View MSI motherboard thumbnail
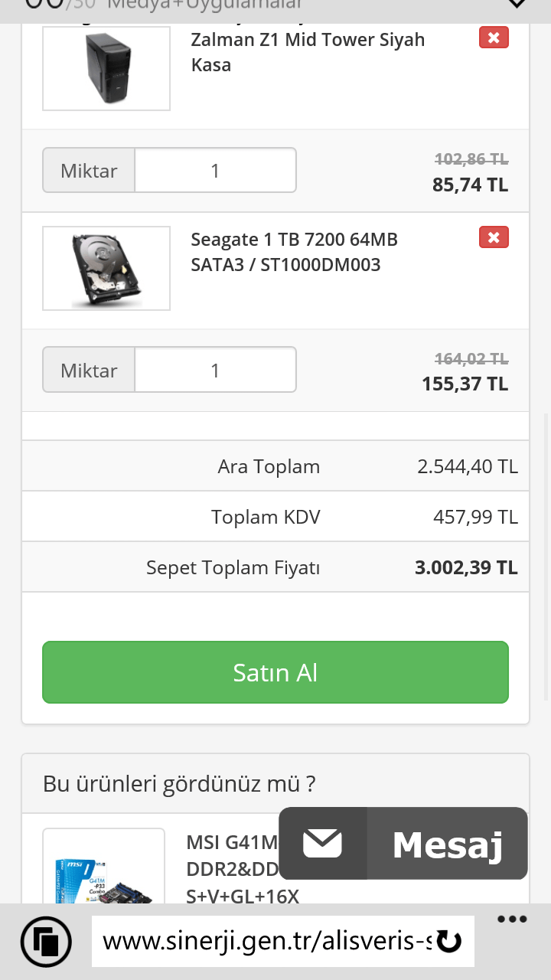 click(x=104, y=873)
